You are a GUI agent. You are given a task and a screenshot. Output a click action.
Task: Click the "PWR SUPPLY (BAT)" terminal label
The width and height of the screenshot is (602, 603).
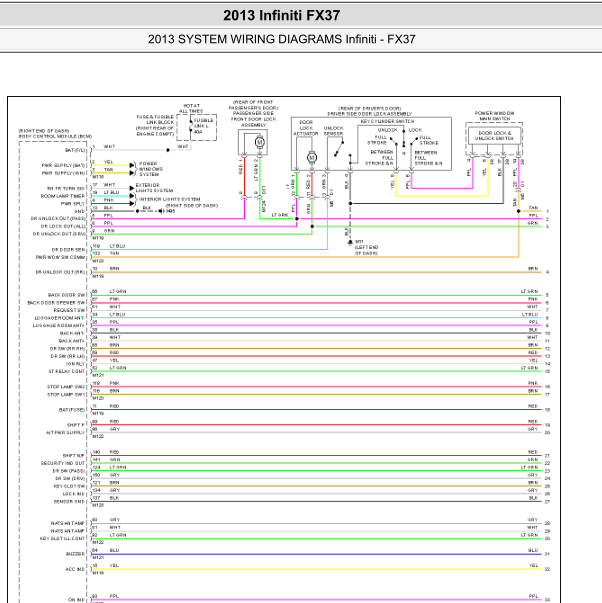point(63,165)
